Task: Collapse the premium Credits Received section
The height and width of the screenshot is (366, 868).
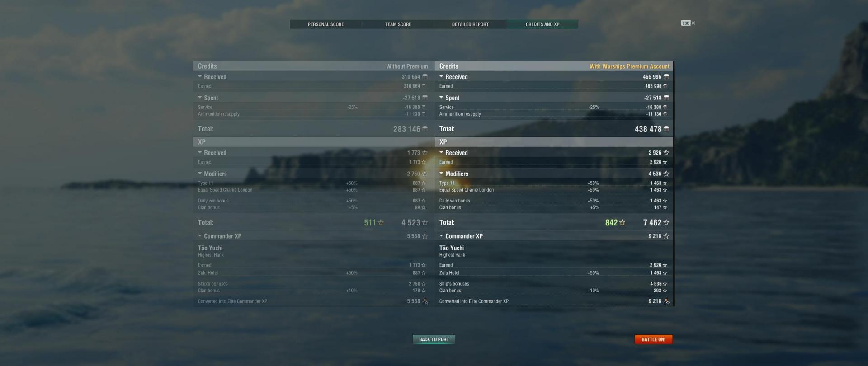Action: pos(441,76)
